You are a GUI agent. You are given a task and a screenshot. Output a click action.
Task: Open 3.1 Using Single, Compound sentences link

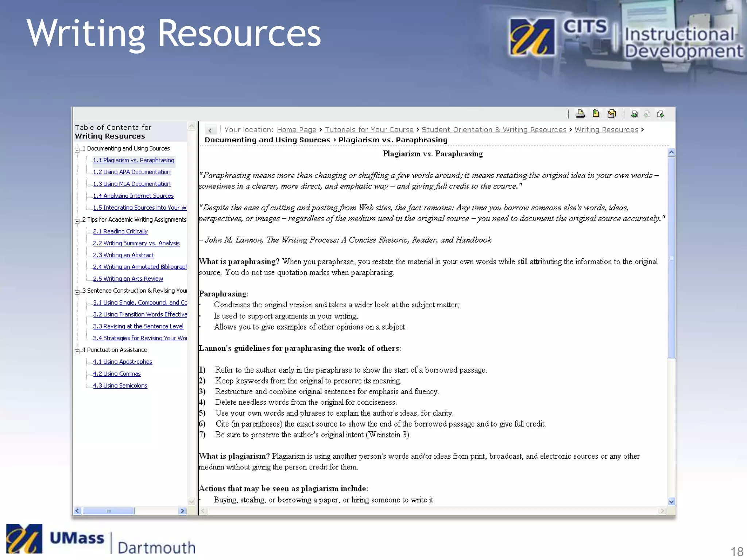[140, 303]
